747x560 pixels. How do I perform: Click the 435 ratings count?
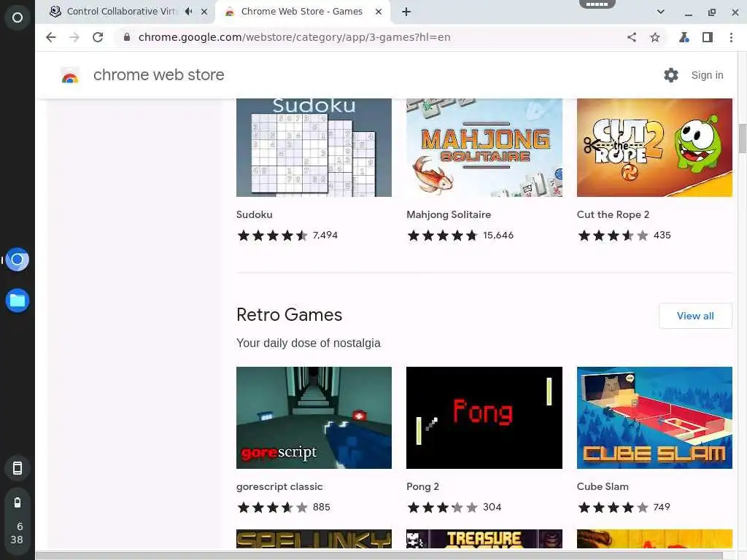(x=662, y=236)
